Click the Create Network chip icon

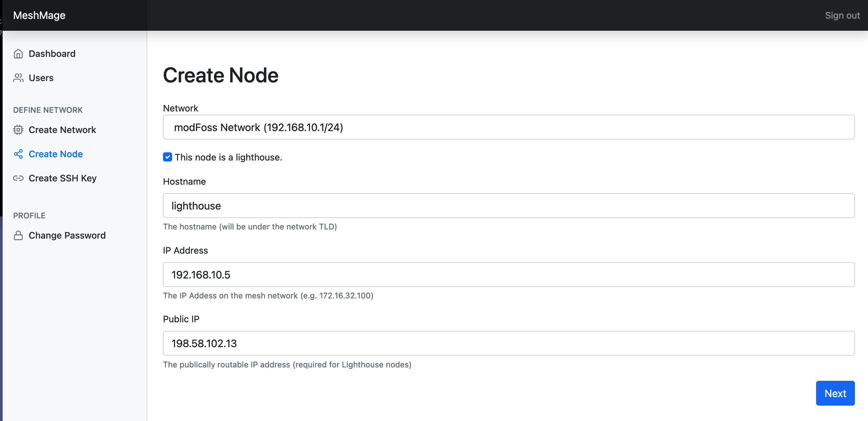[x=18, y=130]
